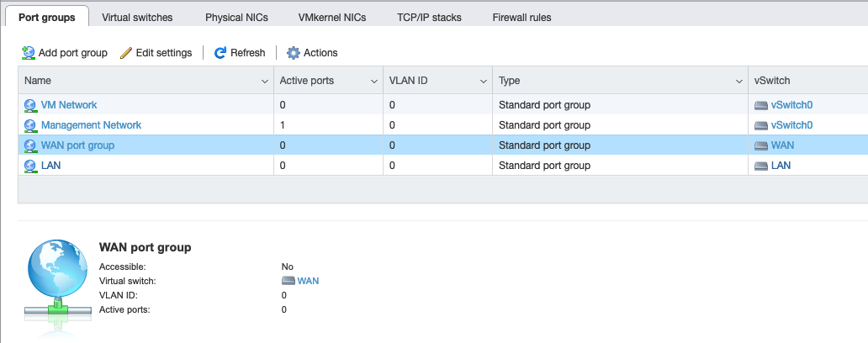Switch to the Virtual switches tab
The width and height of the screenshot is (868, 343).
137,17
